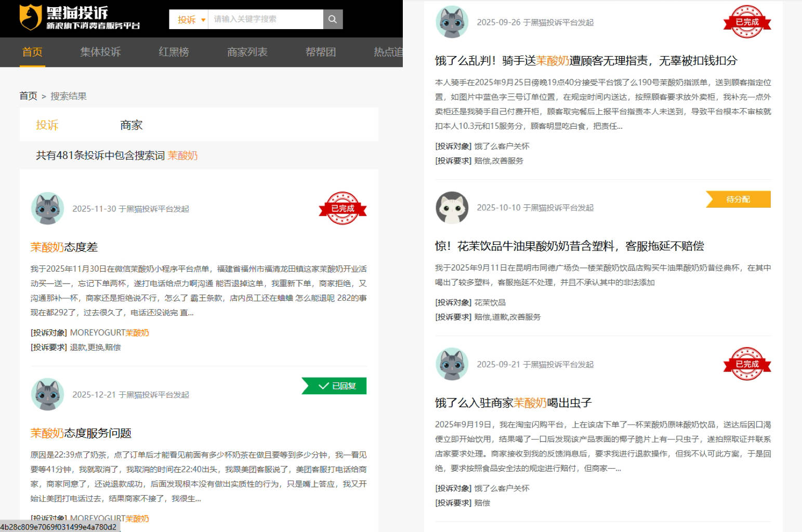Click the 已回复 green status badge
The image size is (802, 532).
pos(335,386)
